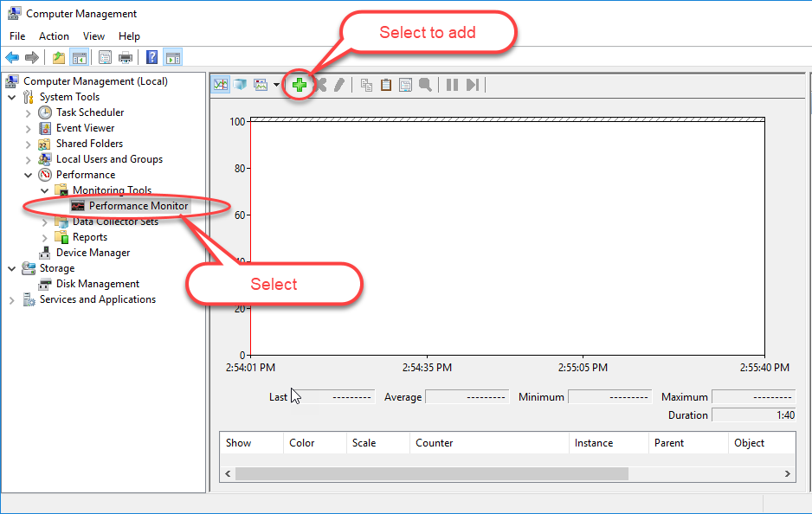Select the Reports folder icon
812x514 pixels.
click(61, 237)
